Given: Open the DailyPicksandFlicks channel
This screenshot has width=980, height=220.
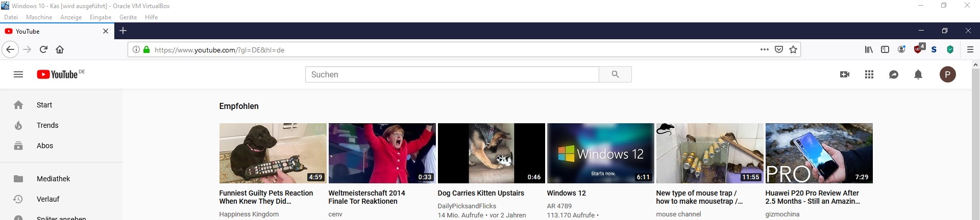Looking at the screenshot, I should [467, 206].
